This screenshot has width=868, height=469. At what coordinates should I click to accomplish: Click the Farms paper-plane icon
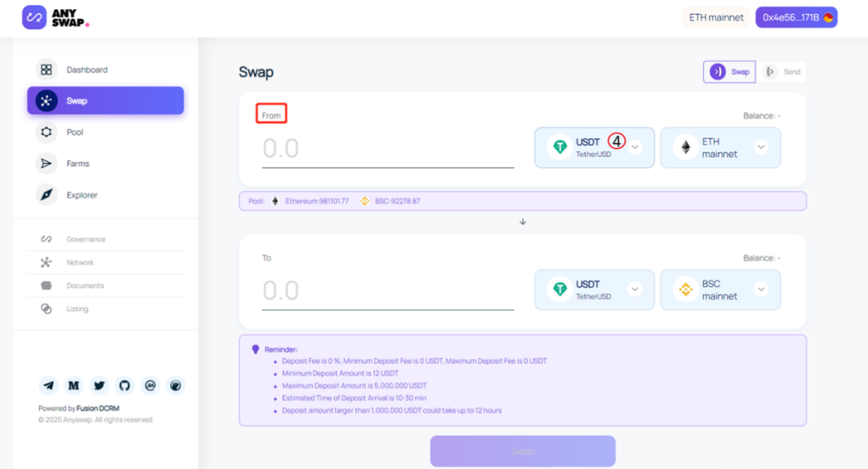(47, 163)
